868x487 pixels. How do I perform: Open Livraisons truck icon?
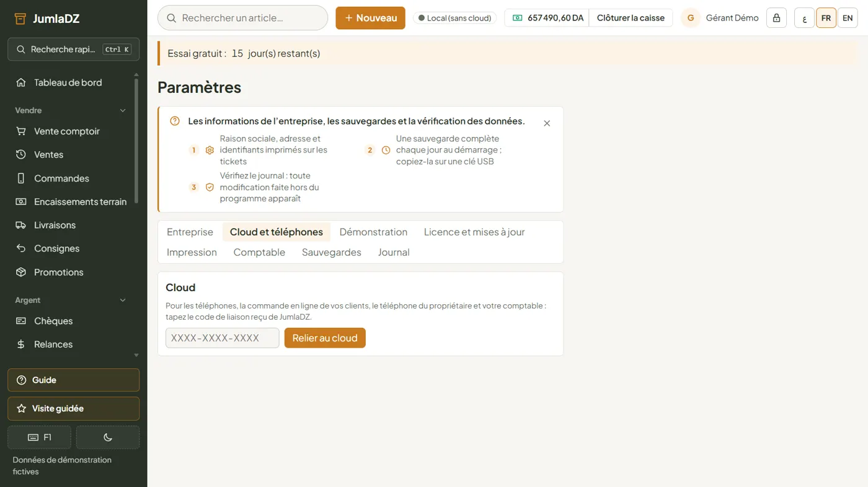21,226
